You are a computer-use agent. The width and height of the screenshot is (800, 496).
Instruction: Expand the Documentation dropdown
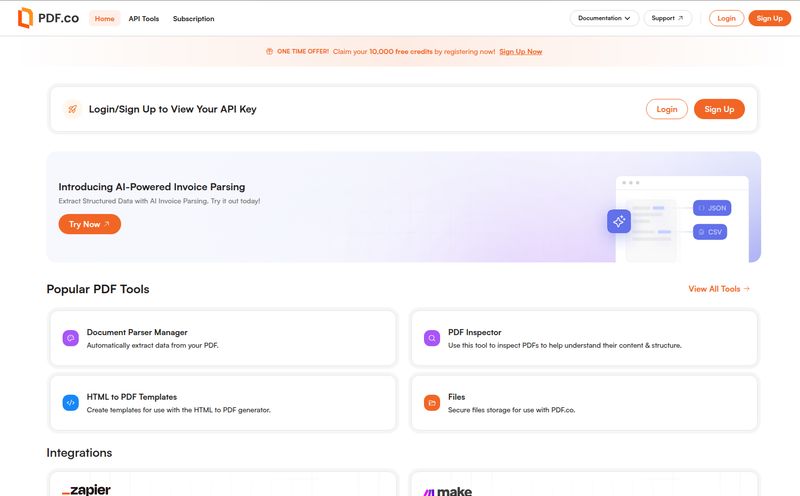tap(604, 18)
